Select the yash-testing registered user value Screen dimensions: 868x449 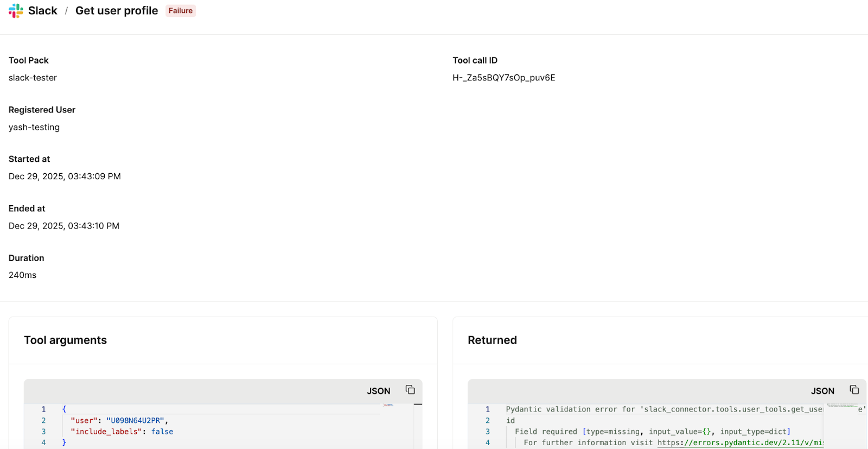pyautogui.click(x=34, y=127)
